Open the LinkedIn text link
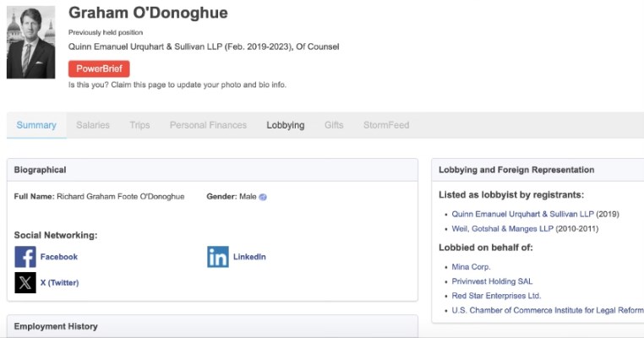This screenshot has width=644, height=338. tap(249, 257)
